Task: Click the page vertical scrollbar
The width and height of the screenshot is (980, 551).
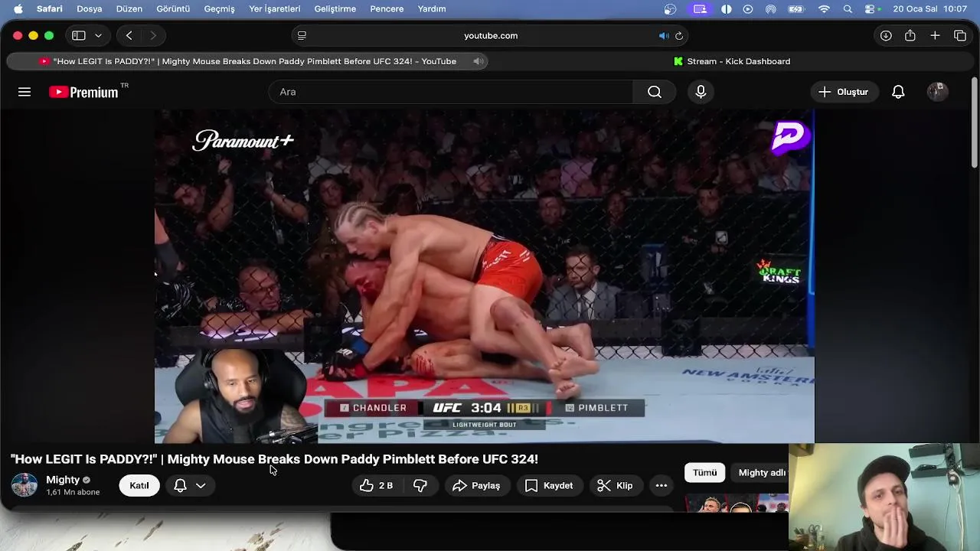Action: 974,122
